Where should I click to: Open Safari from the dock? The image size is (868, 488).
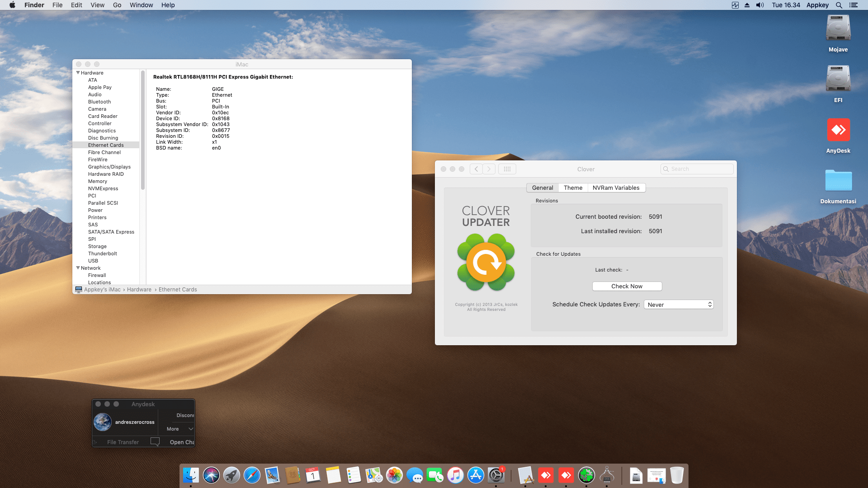(x=252, y=475)
